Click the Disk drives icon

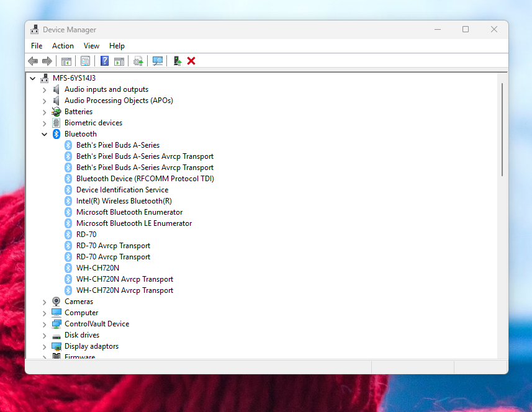tap(56, 336)
